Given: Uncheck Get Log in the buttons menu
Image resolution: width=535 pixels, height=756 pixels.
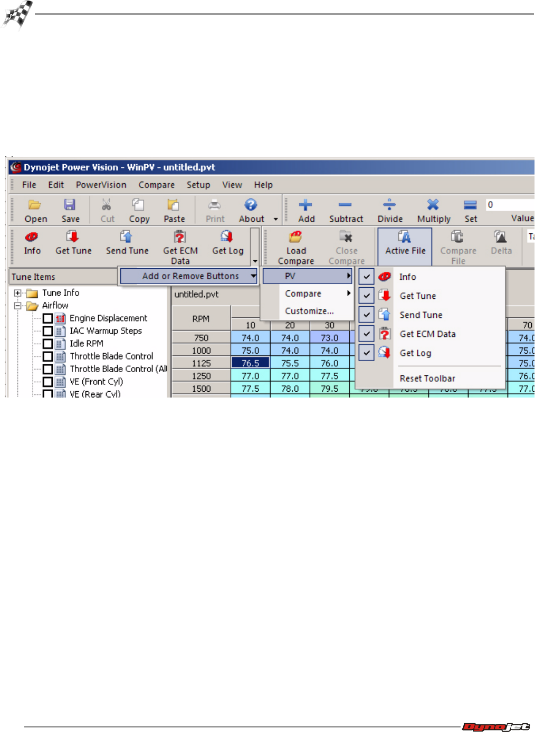Looking at the screenshot, I should pos(367,353).
